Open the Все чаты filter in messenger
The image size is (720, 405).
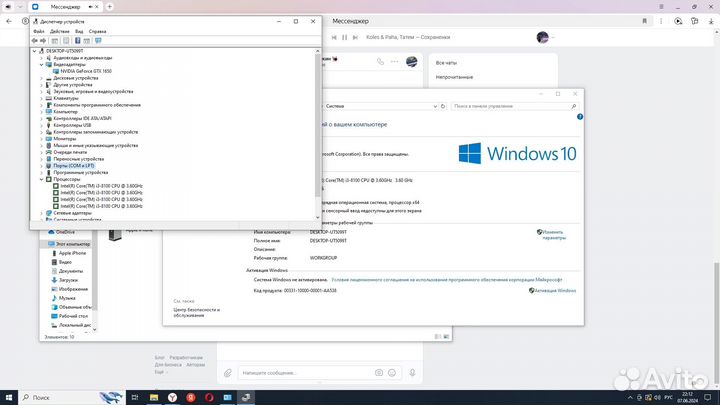coord(446,63)
